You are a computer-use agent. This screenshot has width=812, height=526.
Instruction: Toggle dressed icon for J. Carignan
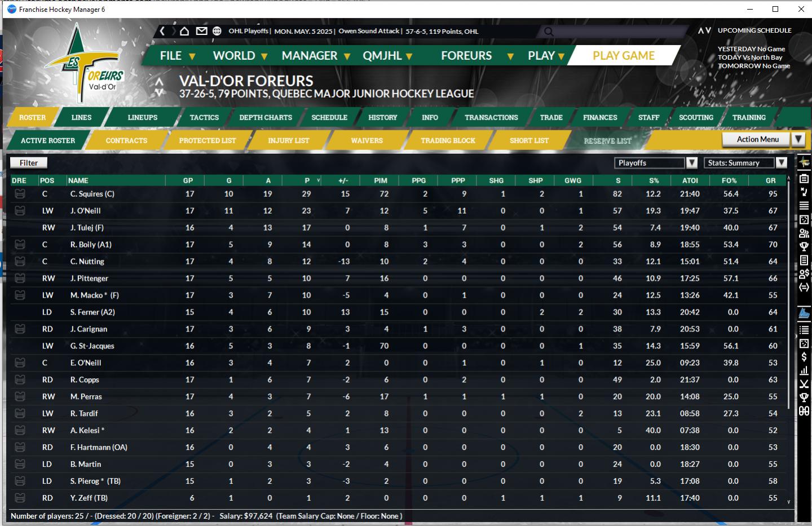point(20,329)
